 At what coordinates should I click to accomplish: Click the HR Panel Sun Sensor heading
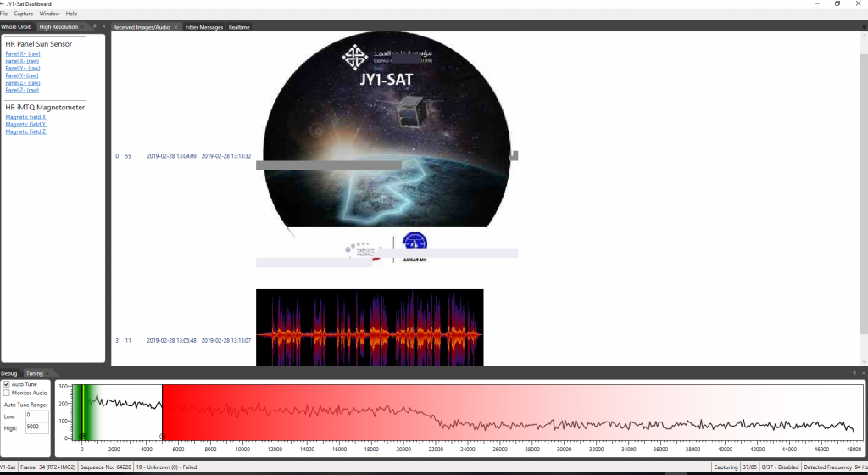(39, 44)
